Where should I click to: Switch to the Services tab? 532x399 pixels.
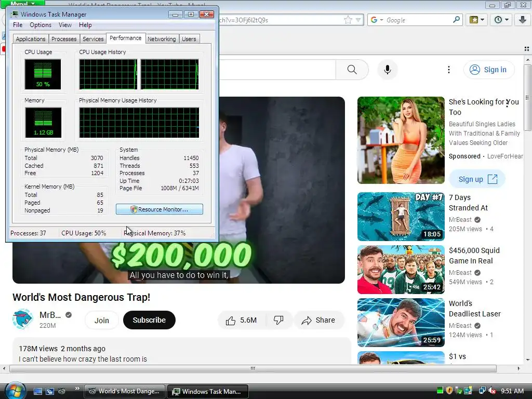click(x=93, y=39)
